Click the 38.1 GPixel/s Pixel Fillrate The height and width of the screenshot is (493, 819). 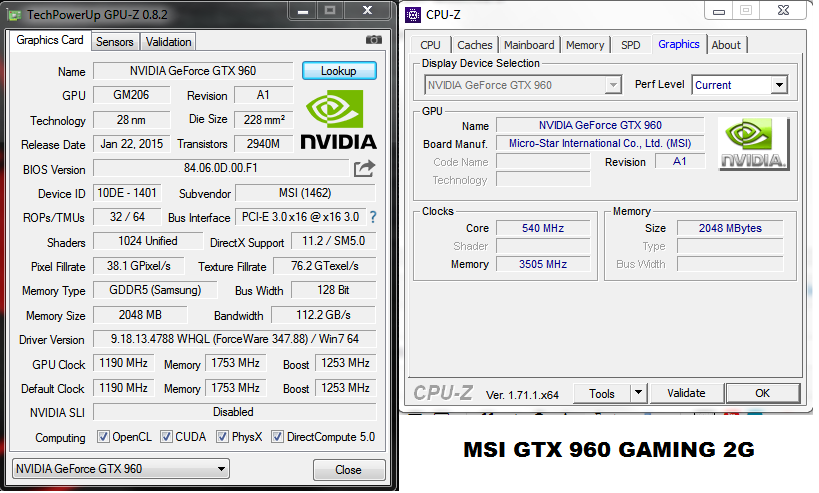(139, 266)
